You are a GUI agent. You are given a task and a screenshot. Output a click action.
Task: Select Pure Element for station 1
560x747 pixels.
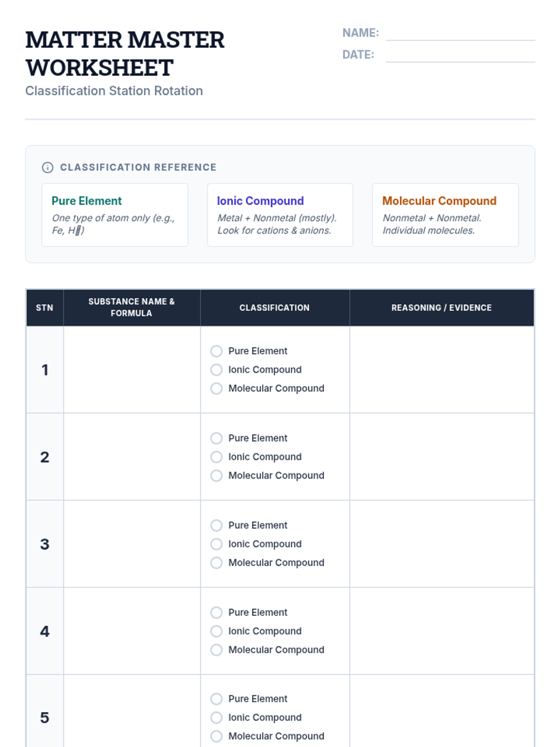tap(217, 351)
